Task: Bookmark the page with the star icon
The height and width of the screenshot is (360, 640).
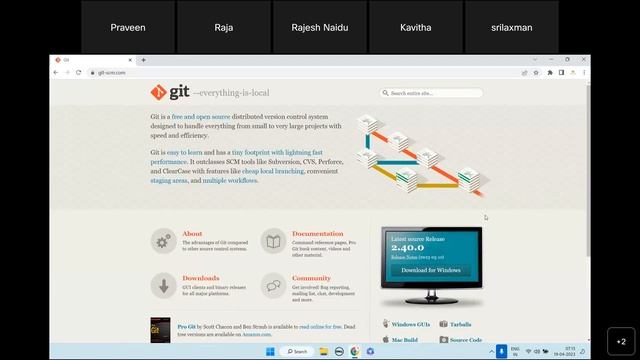Action: tap(536, 73)
